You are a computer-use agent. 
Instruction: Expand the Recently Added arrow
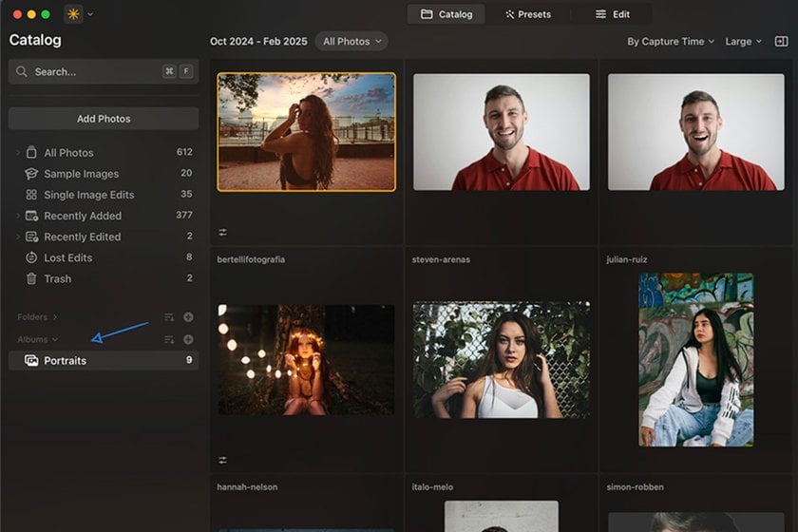[18, 216]
